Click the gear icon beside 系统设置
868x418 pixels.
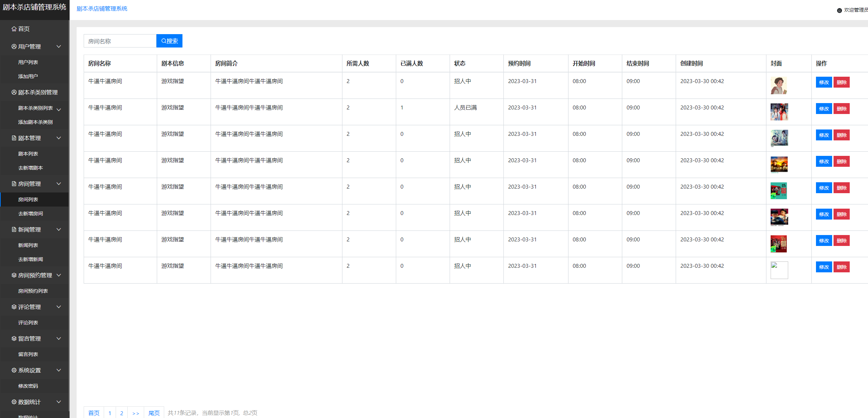[x=14, y=370]
